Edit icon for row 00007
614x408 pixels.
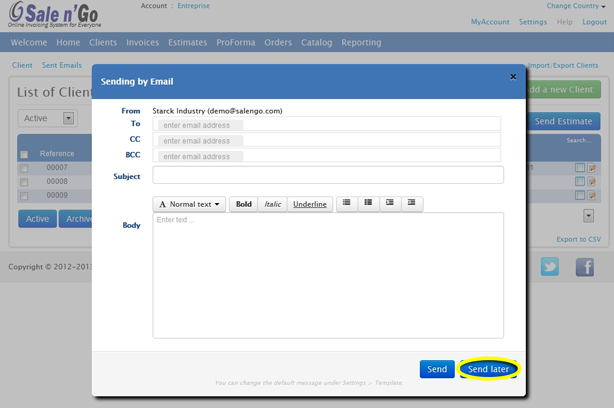591,168
